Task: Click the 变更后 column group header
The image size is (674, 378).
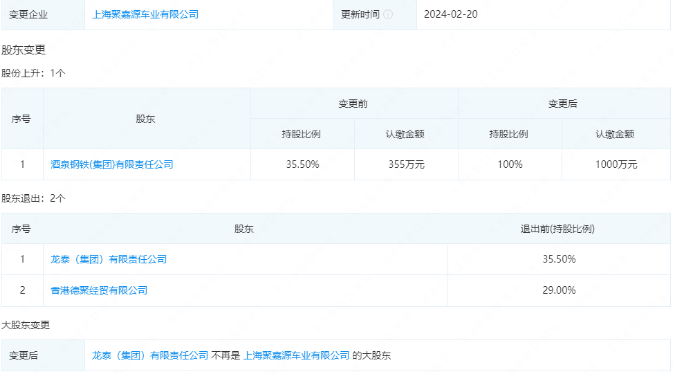Action: click(563, 104)
